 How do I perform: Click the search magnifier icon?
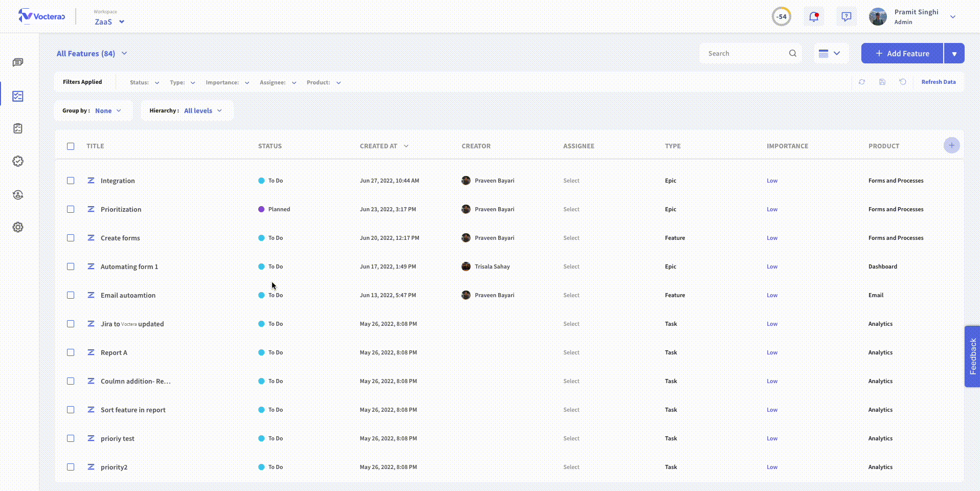tap(793, 53)
